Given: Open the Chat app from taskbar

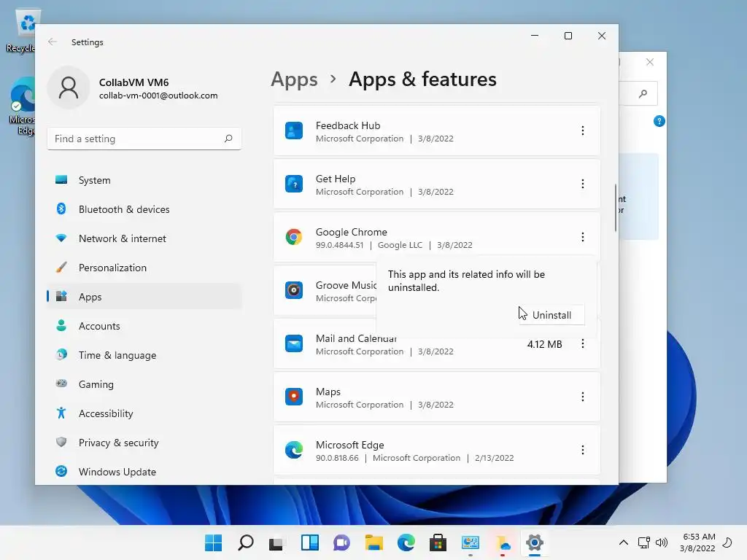Looking at the screenshot, I should 341,542.
